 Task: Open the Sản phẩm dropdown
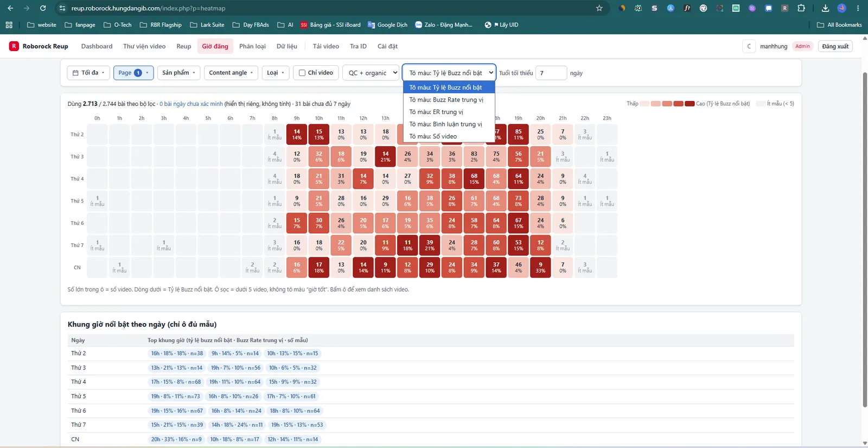[179, 73]
